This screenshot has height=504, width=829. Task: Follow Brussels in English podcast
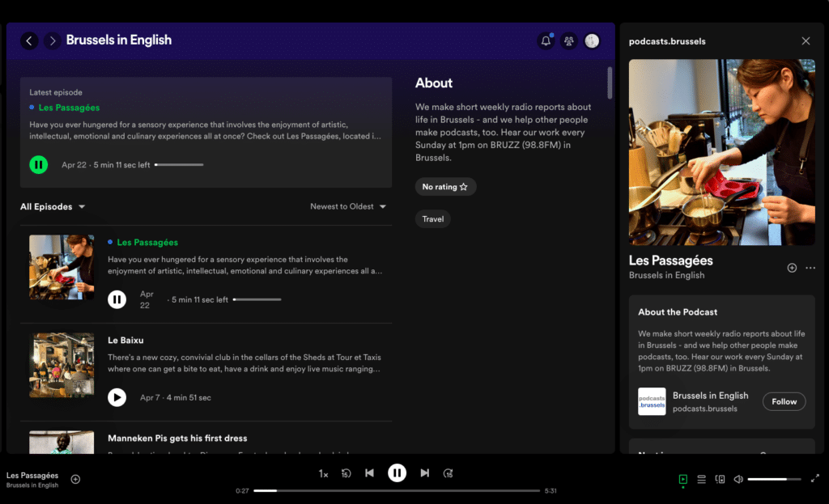(784, 401)
